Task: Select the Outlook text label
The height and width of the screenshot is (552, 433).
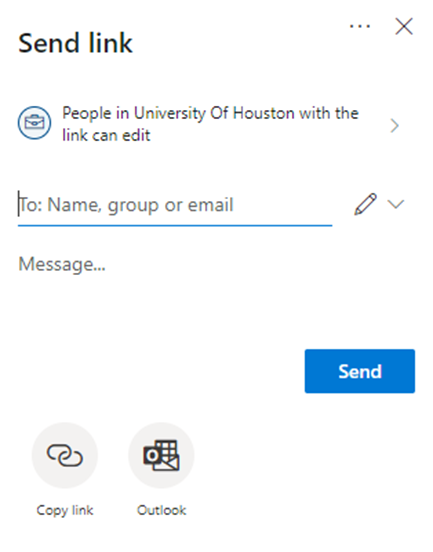Action: [162, 510]
